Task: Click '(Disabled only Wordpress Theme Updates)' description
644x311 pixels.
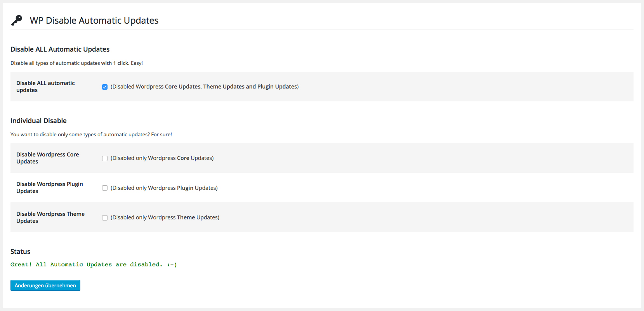Action: coord(165,217)
